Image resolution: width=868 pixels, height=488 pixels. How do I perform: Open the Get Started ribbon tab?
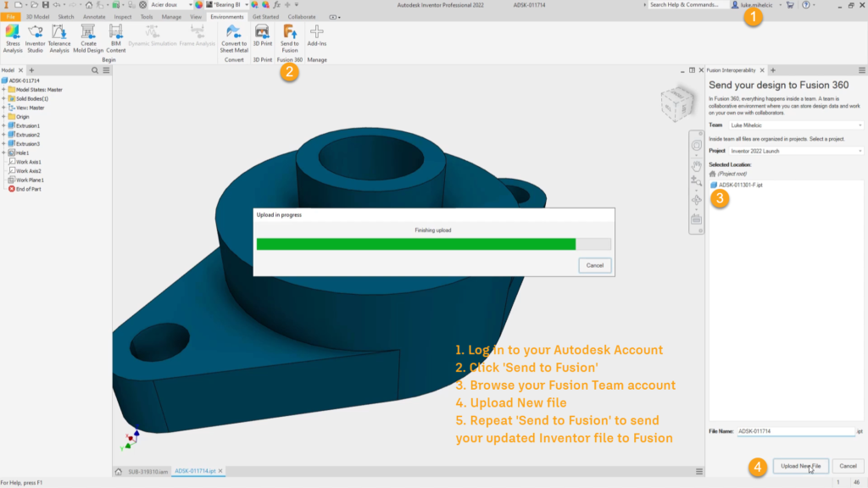pos(265,17)
